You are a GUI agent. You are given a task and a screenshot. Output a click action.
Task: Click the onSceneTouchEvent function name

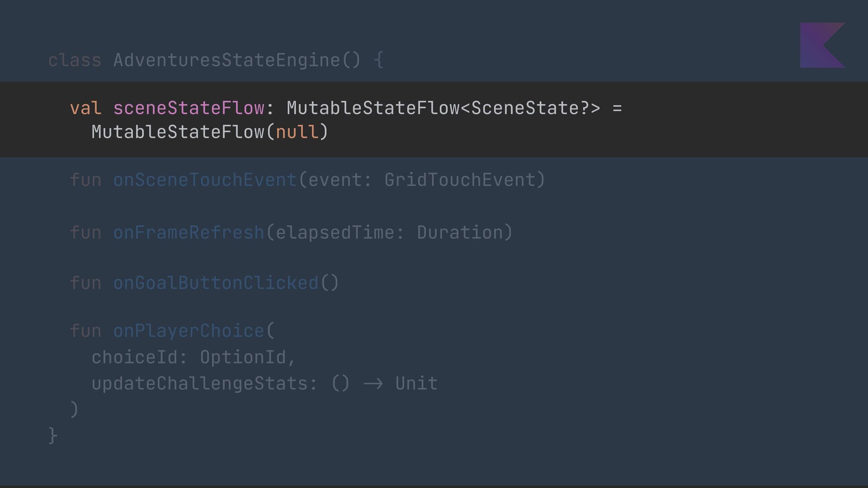[205, 180]
